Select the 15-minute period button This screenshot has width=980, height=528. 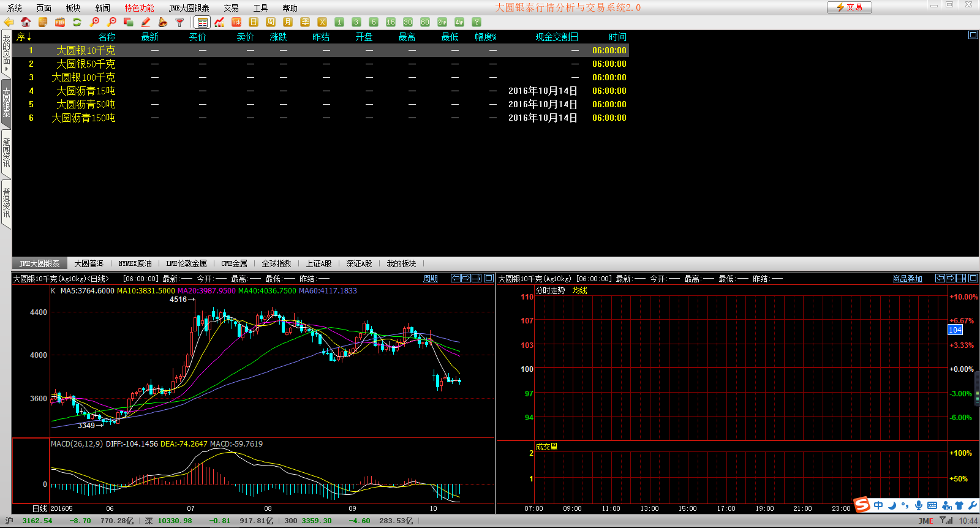(391, 22)
